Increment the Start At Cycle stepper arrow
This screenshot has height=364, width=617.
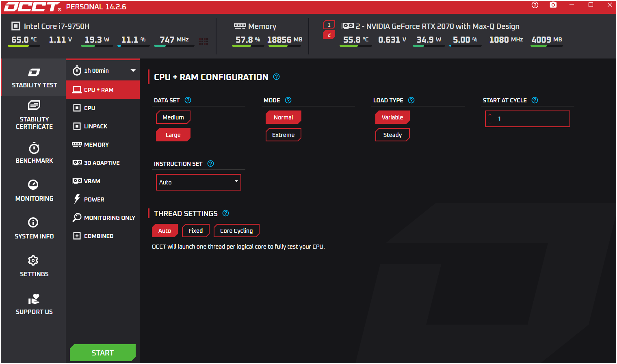tap(490, 115)
